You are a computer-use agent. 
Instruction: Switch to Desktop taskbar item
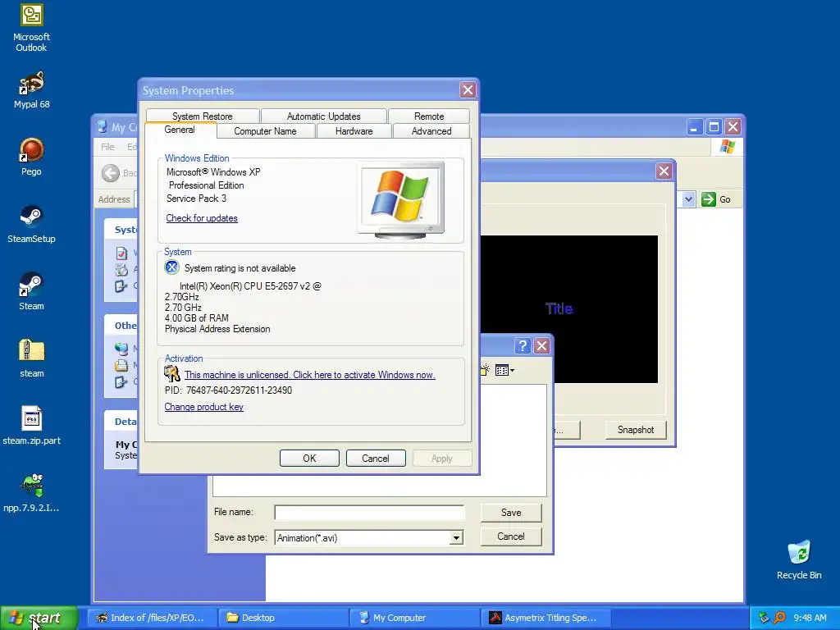point(284,618)
